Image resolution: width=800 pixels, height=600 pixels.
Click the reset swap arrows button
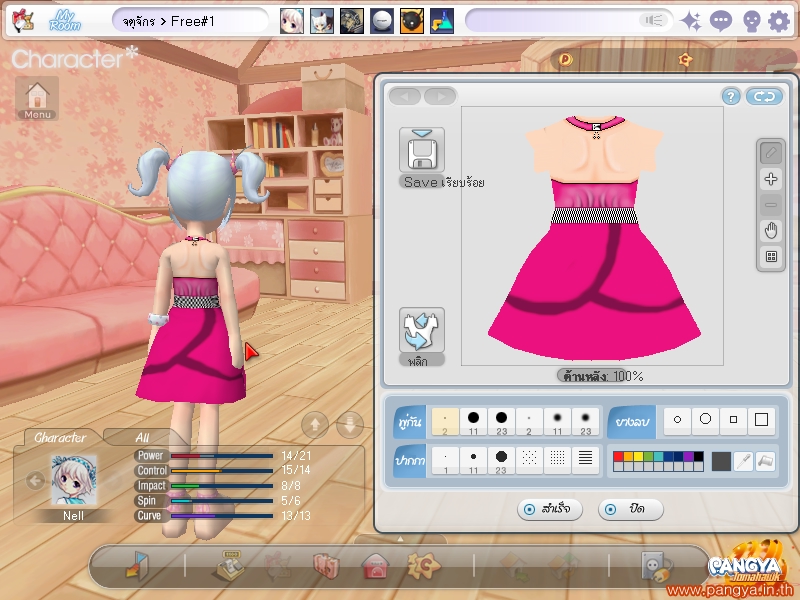coord(764,96)
